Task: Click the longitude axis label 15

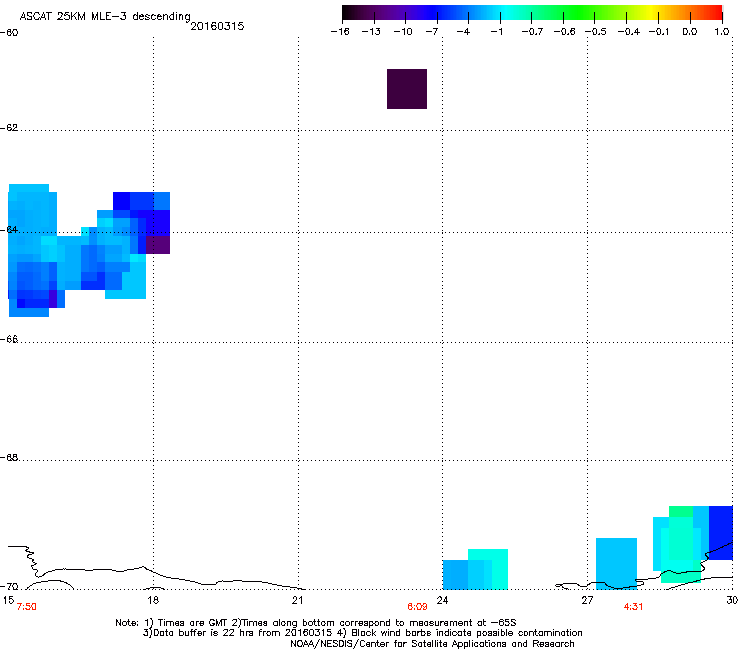Action: point(8,600)
